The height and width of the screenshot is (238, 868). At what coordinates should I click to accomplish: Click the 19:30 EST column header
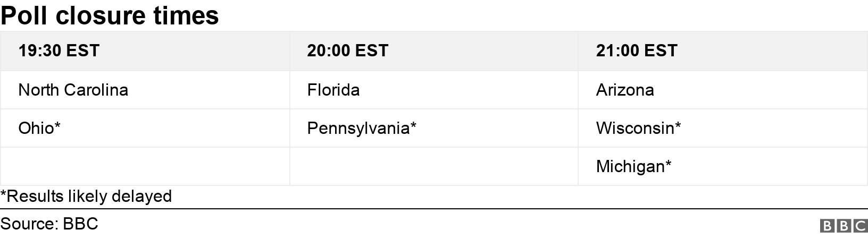[x=59, y=50]
